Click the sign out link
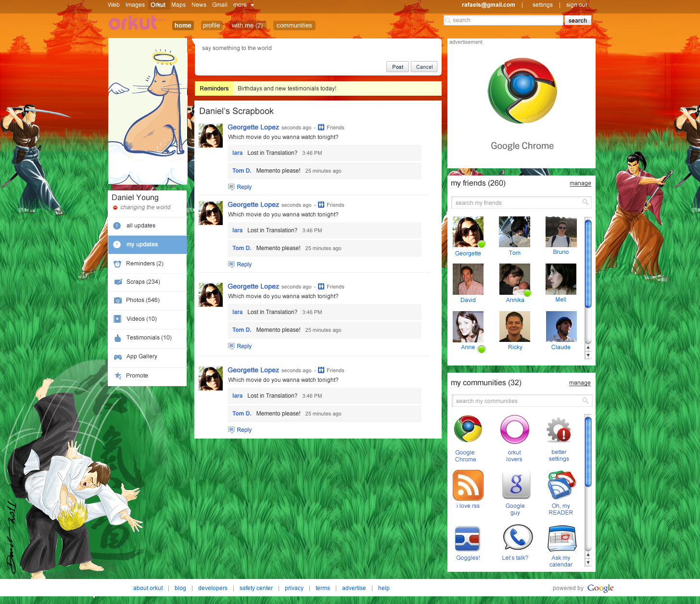Screen dimensions: 700x604 (576, 5)
